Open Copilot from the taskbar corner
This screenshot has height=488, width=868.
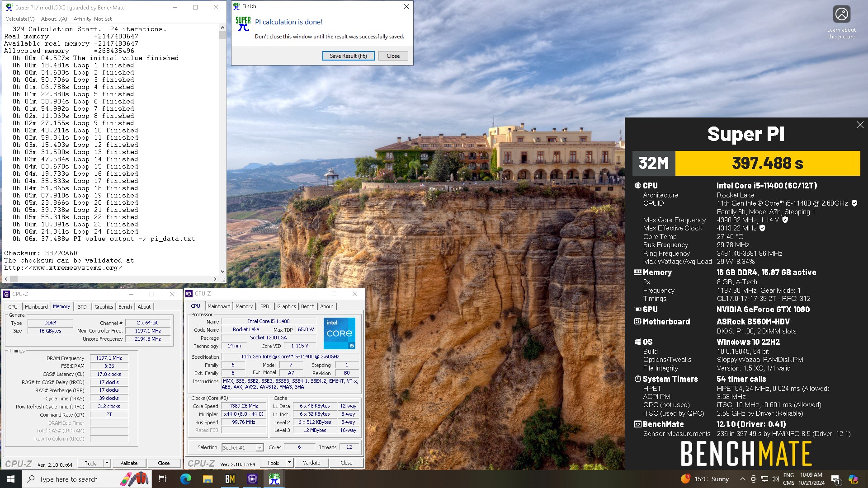tap(853, 479)
